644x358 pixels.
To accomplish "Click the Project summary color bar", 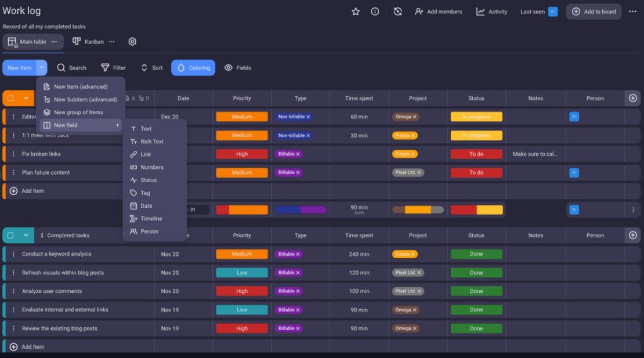I will point(418,210).
